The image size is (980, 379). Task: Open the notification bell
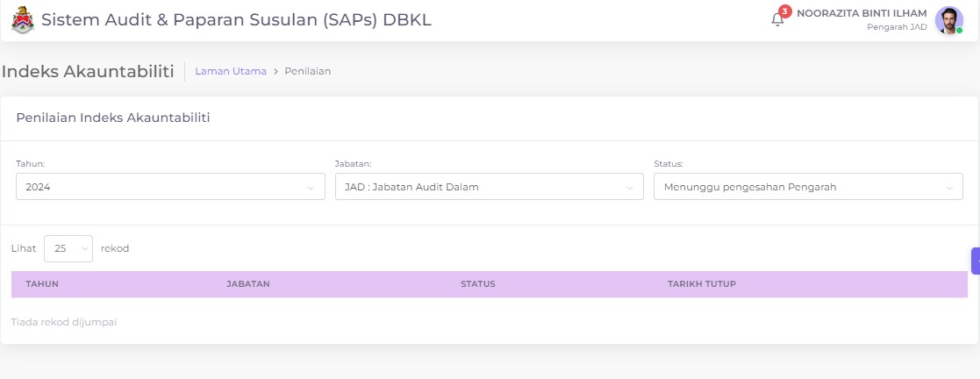click(777, 19)
